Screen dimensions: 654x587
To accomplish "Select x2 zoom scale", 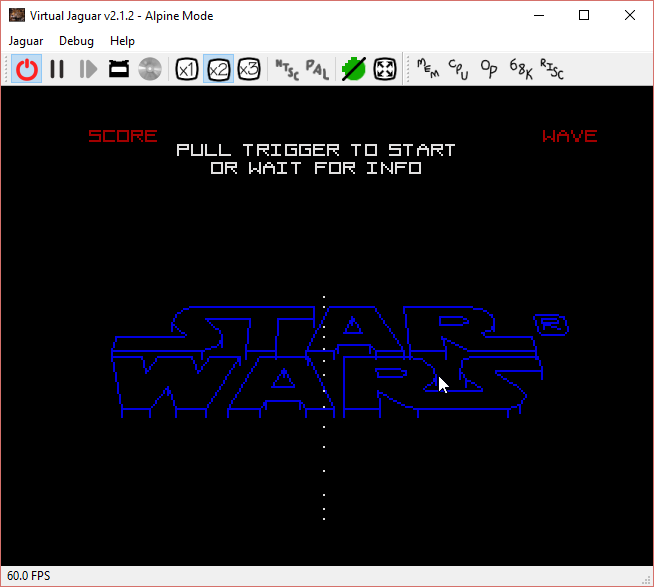I will pyautogui.click(x=218, y=69).
